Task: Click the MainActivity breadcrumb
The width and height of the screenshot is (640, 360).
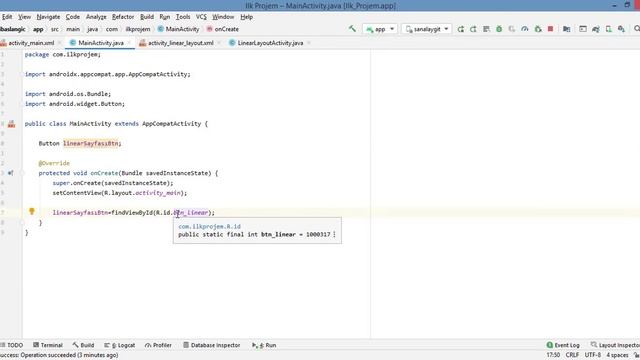Action: pyautogui.click(x=178, y=29)
